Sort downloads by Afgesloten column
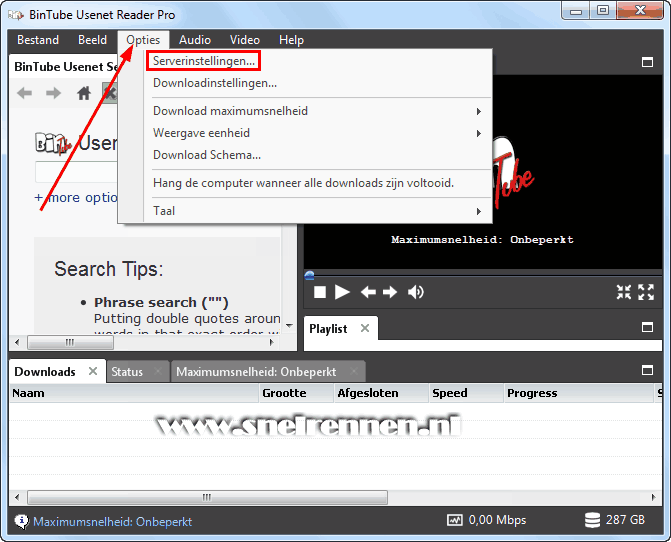 tap(381, 393)
